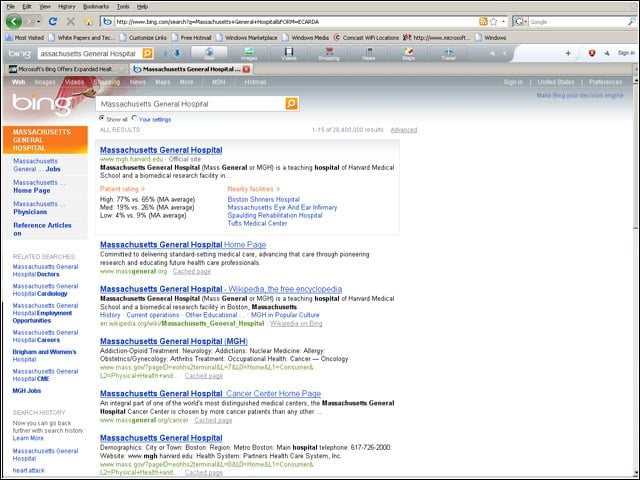Go to the browser home page
640x480 pixels.
[x=89, y=22]
